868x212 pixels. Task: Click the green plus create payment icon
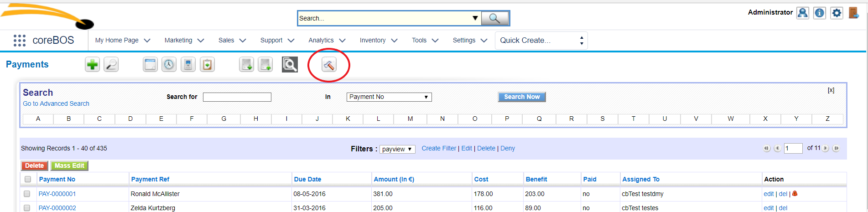click(x=92, y=65)
